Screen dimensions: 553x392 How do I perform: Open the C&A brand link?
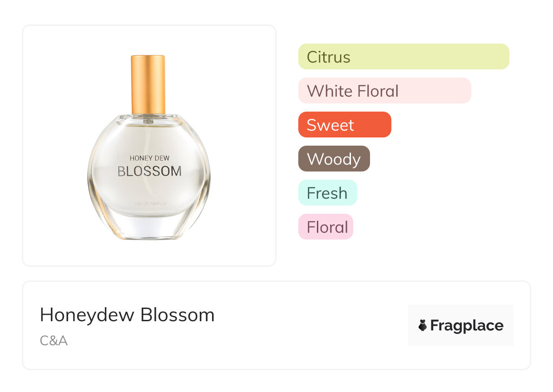pos(54,341)
